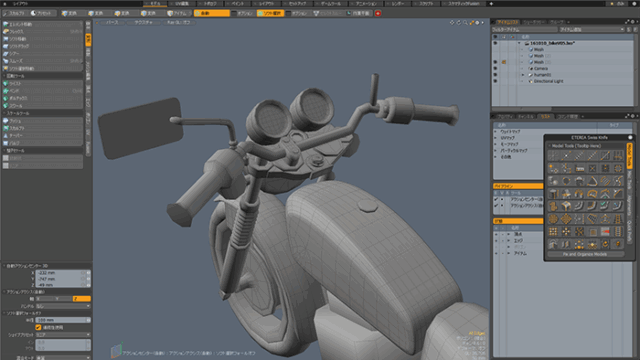Toggle visibility eye of the scene file row
The width and height of the screenshot is (640, 360).
coord(495,43)
